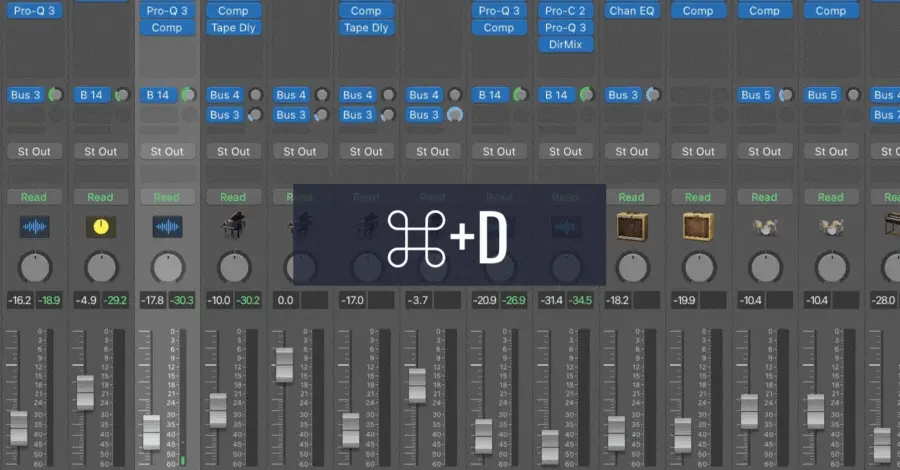The width and height of the screenshot is (900, 470).
Task: Open Comp plugin on the -17.8 strip
Action: tap(166, 28)
